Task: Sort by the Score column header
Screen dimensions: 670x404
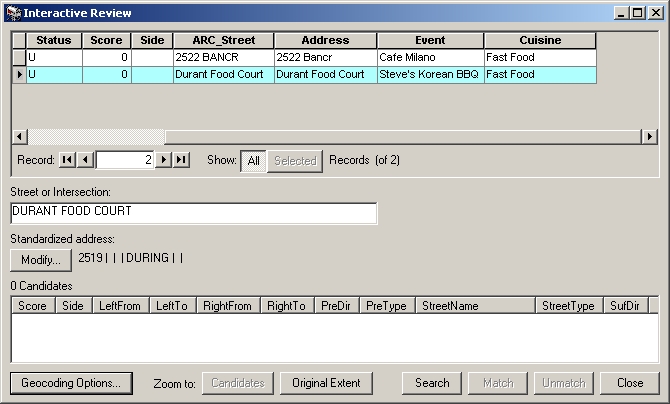Action: [106, 41]
